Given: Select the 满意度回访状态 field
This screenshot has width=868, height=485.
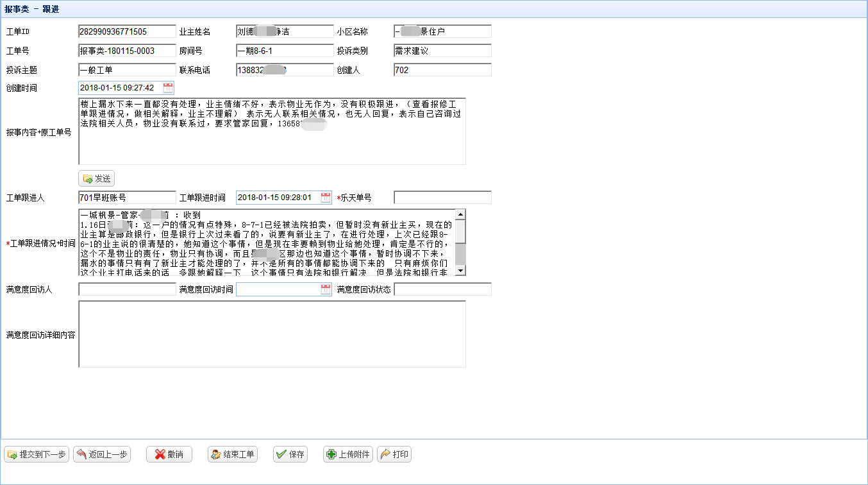Looking at the screenshot, I should pyautogui.click(x=442, y=290).
